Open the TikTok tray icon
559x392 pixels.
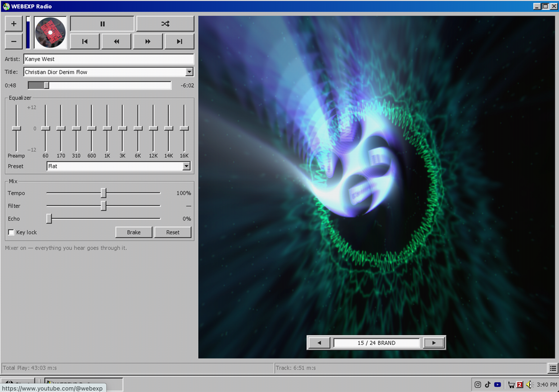(488, 385)
